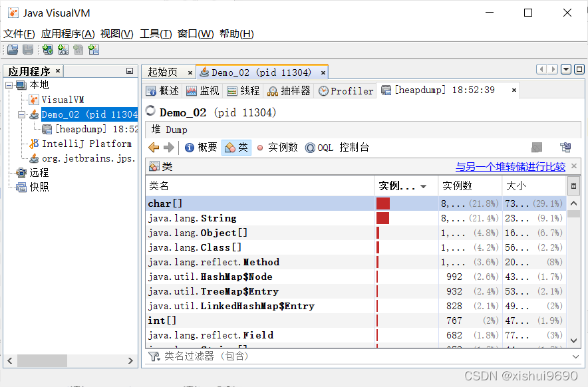Select Demo_02 (pid 11304) tree item
588x387 pixels.
(x=89, y=114)
